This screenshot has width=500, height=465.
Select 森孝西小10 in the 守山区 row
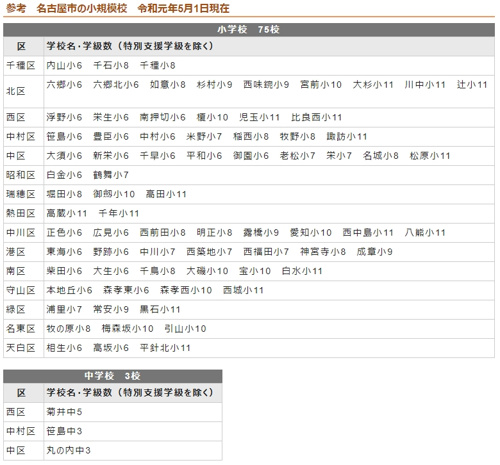click(x=186, y=290)
